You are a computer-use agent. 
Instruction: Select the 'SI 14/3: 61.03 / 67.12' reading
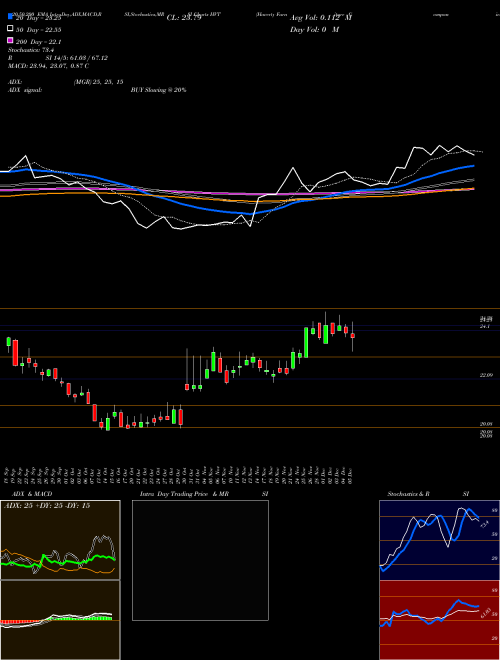coord(77,58)
